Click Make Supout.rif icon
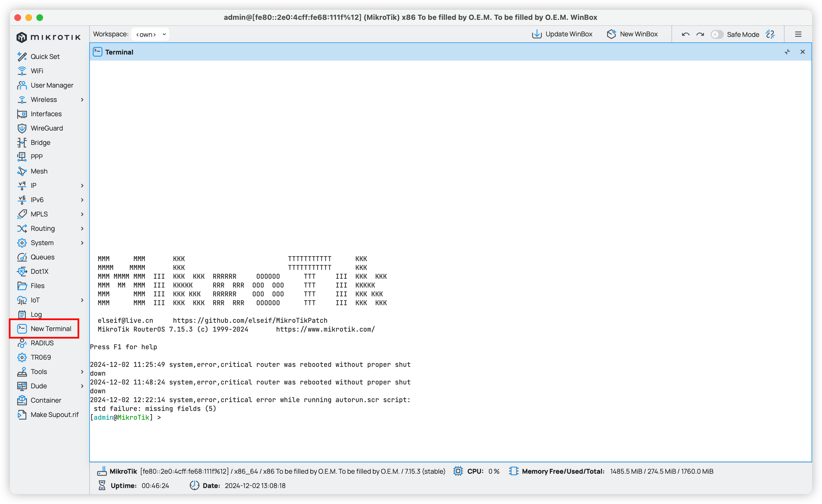The height and width of the screenshot is (504, 822). tap(22, 414)
